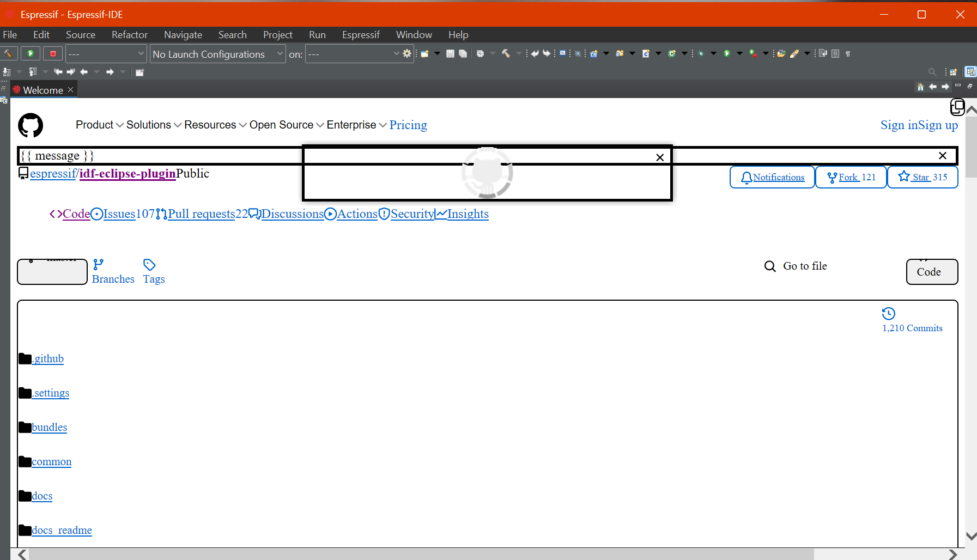This screenshot has height=560, width=977.
Task: Click the Go to file search field
Action: coord(805,266)
